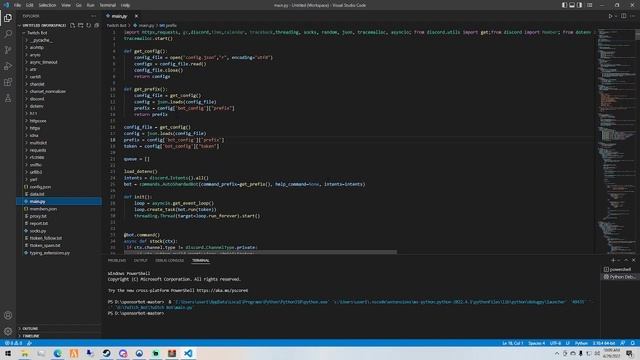Click the editor minimap preview
The width and height of the screenshot is (640, 360).
[616, 141]
